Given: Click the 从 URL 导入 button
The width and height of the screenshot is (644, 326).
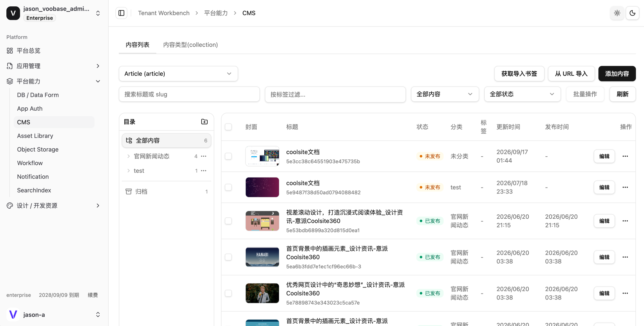Looking at the screenshot, I should pos(571,74).
